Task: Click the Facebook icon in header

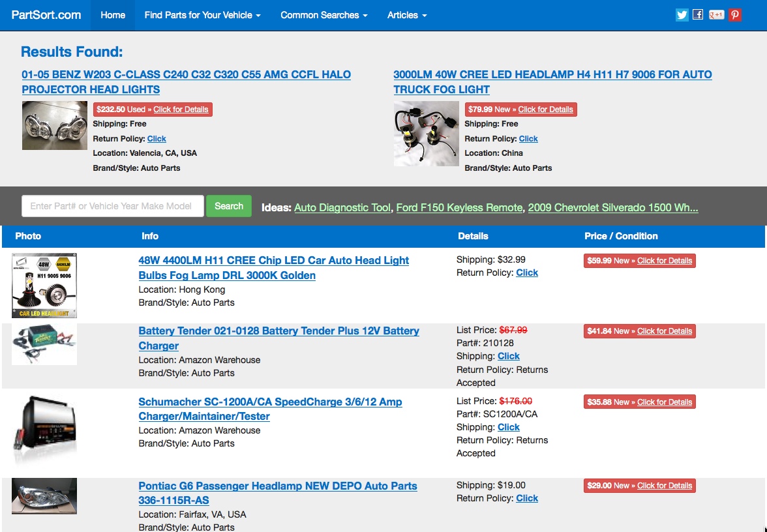Action: point(698,15)
